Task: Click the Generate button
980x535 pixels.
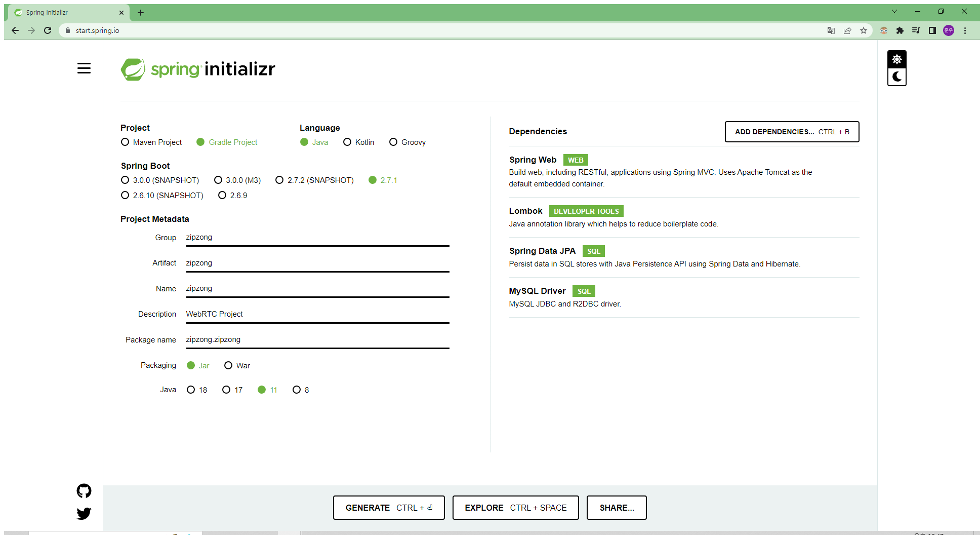Action: [x=389, y=508]
